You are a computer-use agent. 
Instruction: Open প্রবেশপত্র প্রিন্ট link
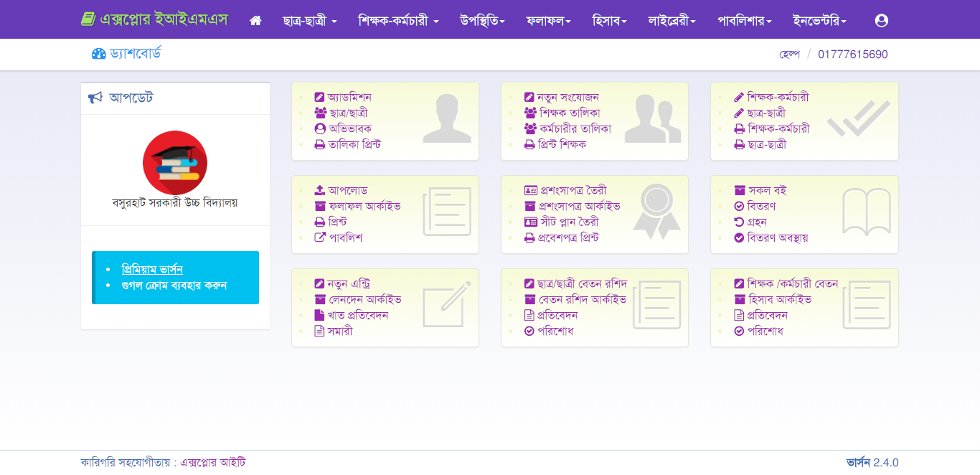(568, 238)
